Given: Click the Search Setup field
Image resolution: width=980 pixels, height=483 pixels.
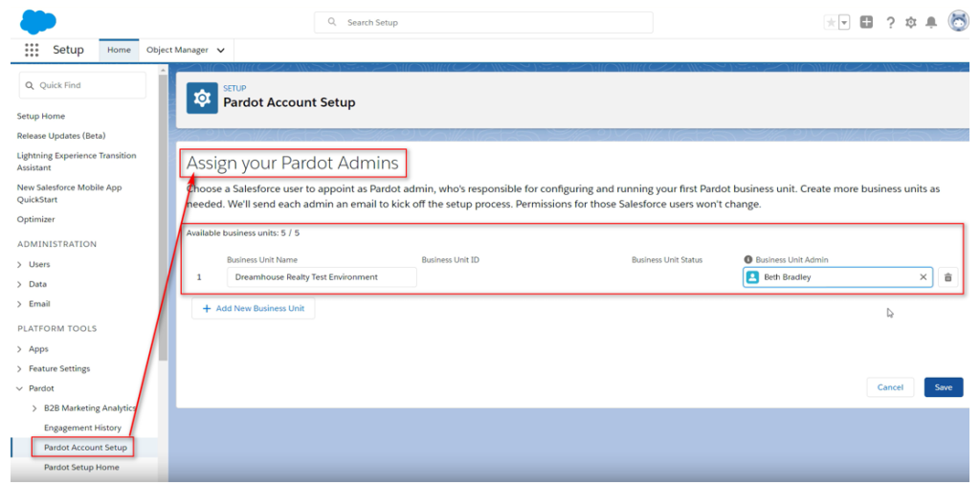Looking at the screenshot, I should coord(483,23).
